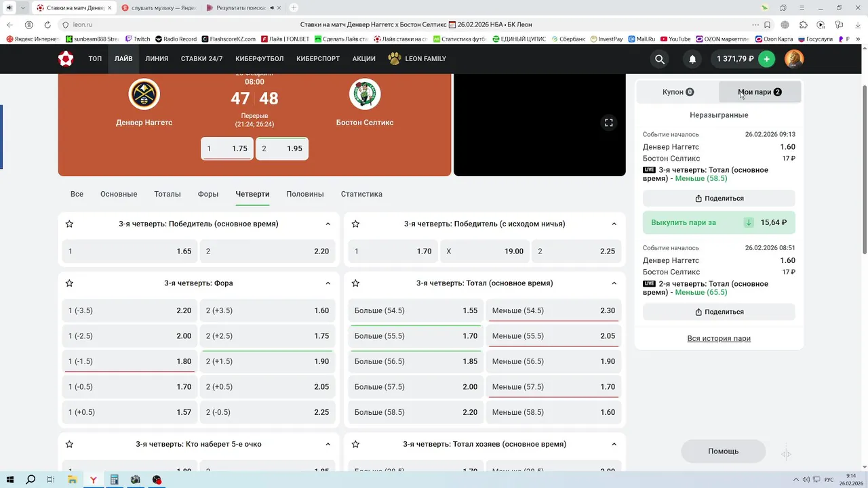Reload the browser page

[47, 25]
